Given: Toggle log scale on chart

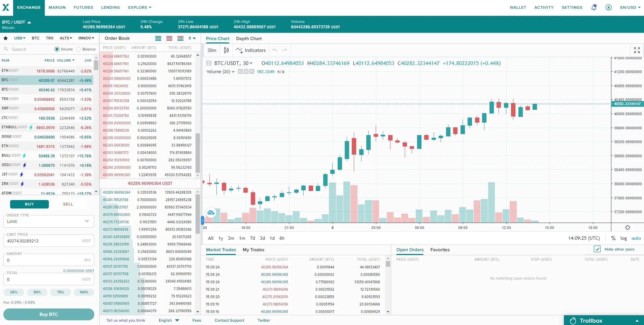Looking at the screenshot, I should coord(624,238).
